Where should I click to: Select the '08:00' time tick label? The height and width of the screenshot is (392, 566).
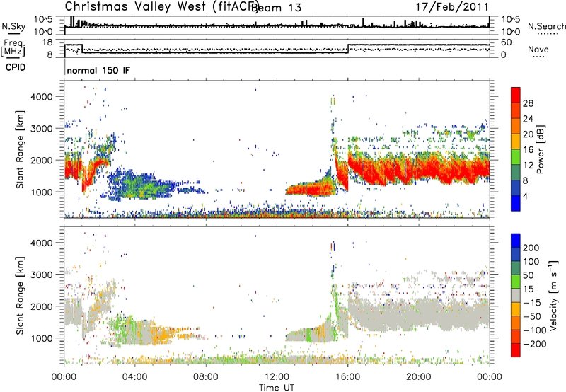pos(206,377)
